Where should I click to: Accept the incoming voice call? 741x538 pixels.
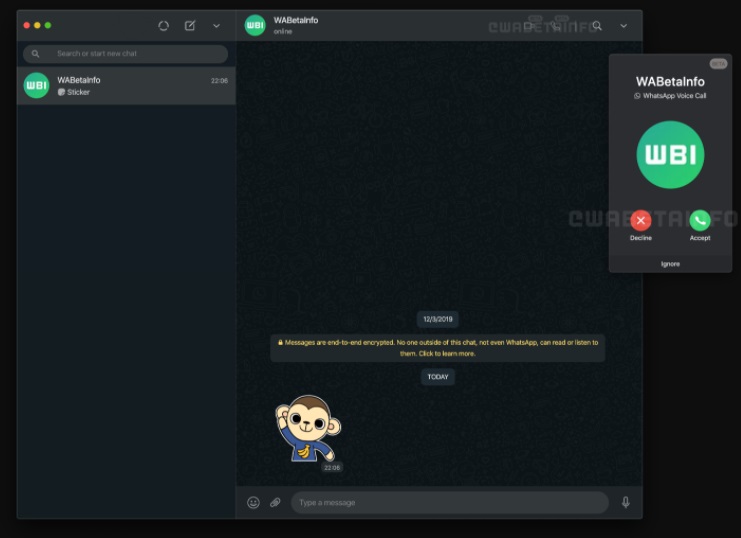[x=700, y=220]
